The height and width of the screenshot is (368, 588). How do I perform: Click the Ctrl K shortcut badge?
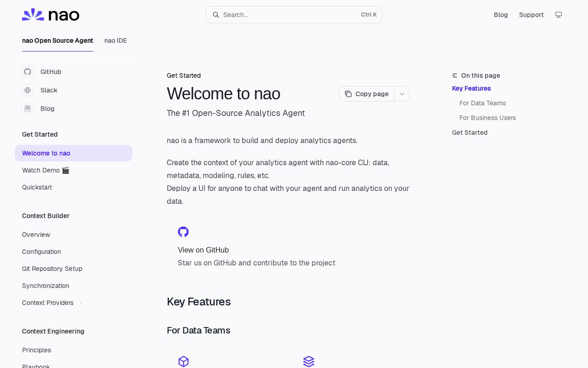(369, 15)
